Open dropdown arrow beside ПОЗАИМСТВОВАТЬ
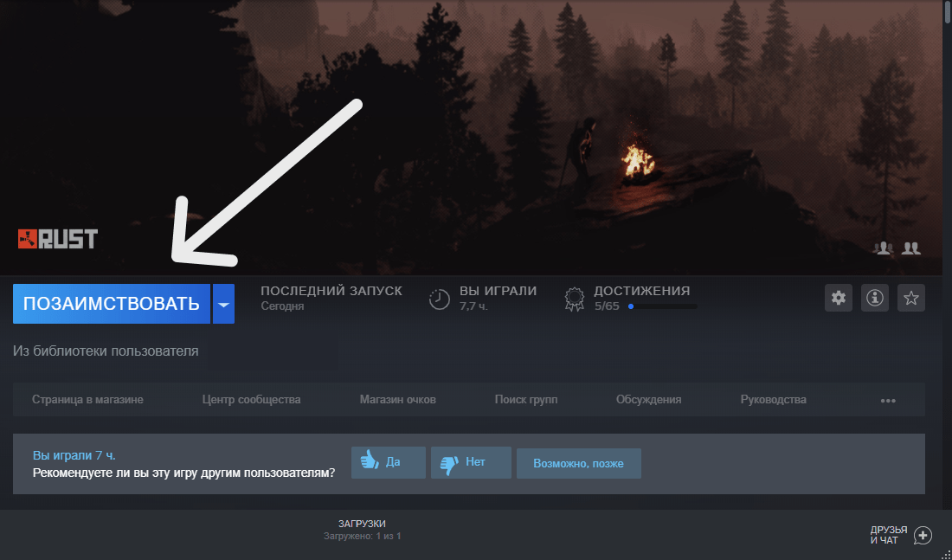952x560 pixels. pos(223,304)
